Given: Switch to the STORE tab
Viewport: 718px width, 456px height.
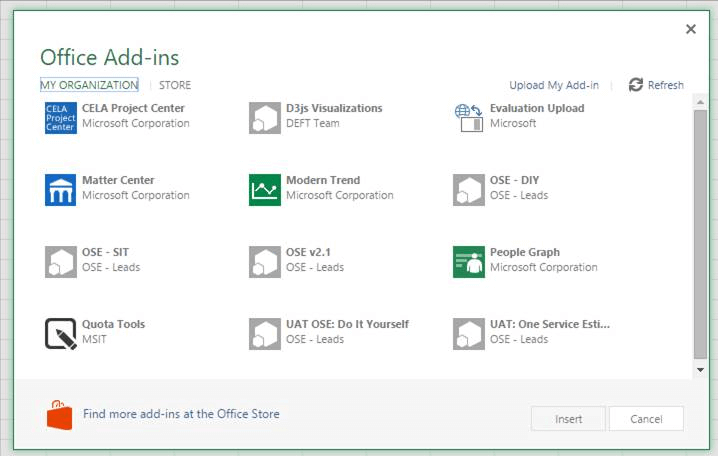Looking at the screenshot, I should pos(175,86).
